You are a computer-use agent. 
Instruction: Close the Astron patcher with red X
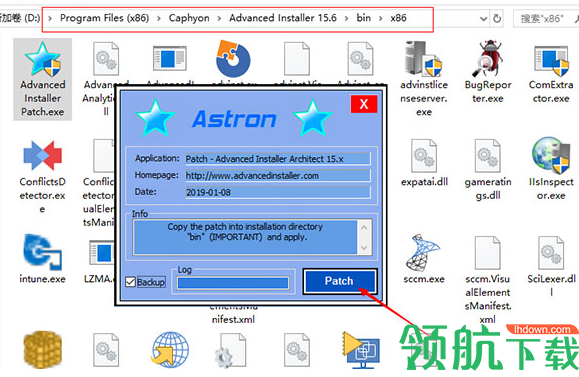pos(364,104)
